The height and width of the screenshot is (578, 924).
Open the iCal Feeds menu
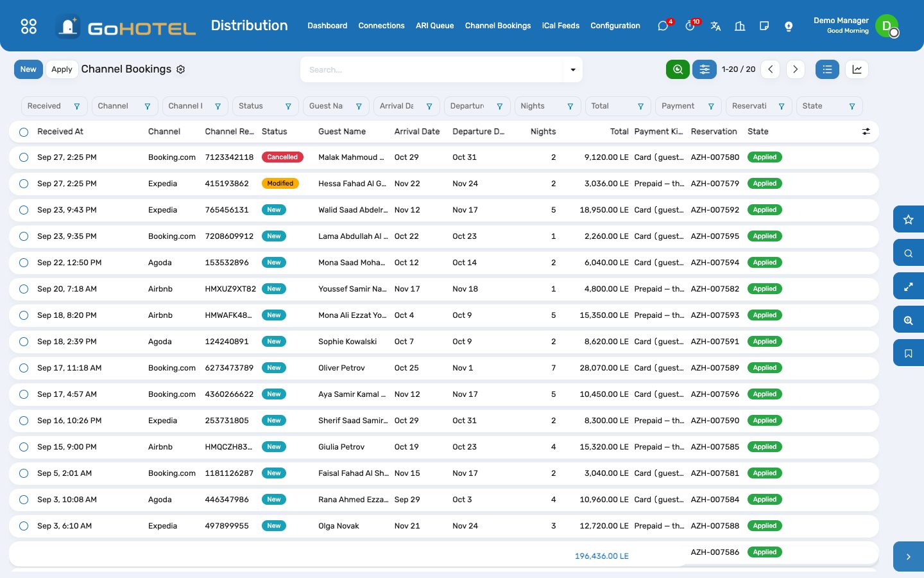[561, 26]
